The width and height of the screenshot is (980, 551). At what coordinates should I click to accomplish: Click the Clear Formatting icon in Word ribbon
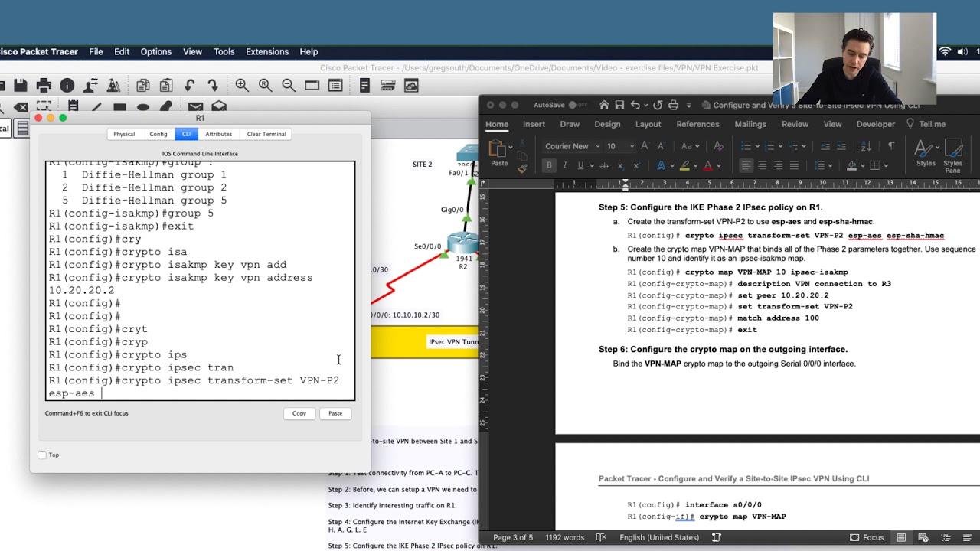[718, 146]
